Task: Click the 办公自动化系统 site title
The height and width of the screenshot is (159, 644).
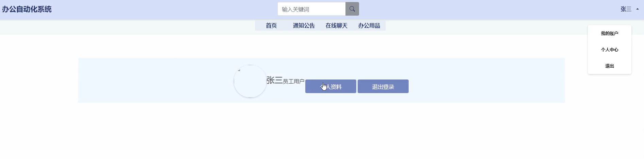Action: pos(27,9)
